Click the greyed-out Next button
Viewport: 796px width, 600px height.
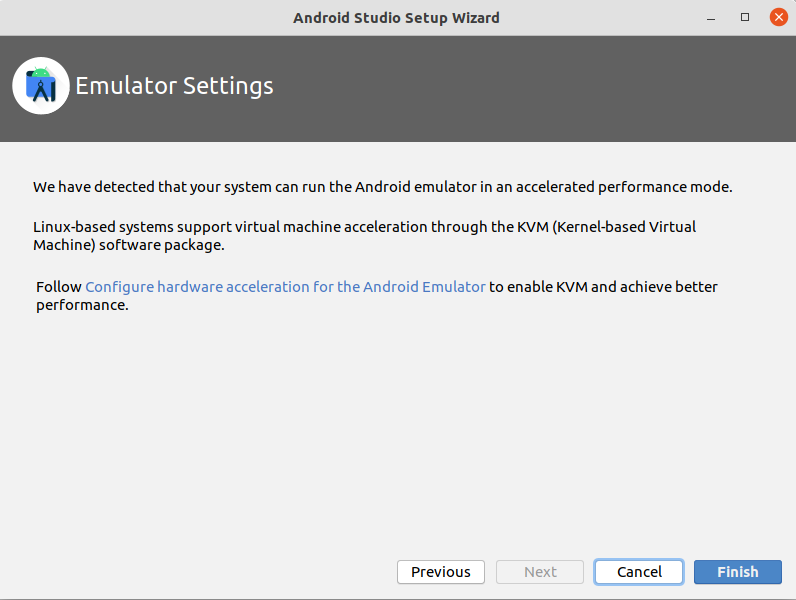(540, 572)
